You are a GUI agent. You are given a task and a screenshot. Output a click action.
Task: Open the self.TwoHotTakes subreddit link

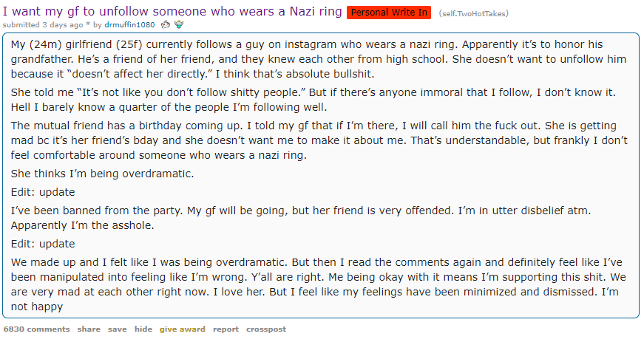473,13
